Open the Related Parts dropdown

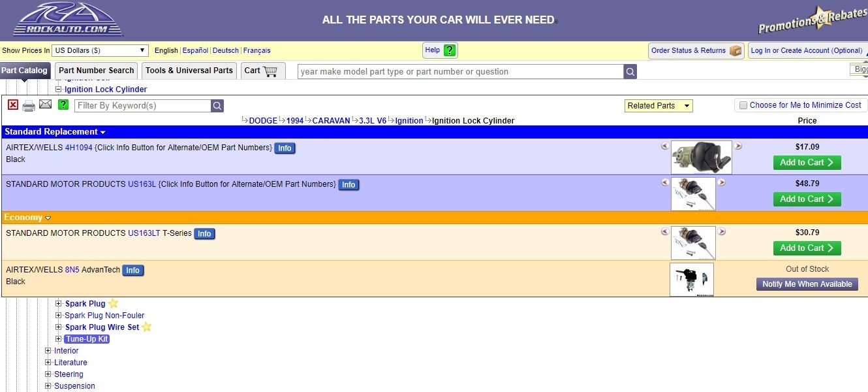(x=659, y=106)
